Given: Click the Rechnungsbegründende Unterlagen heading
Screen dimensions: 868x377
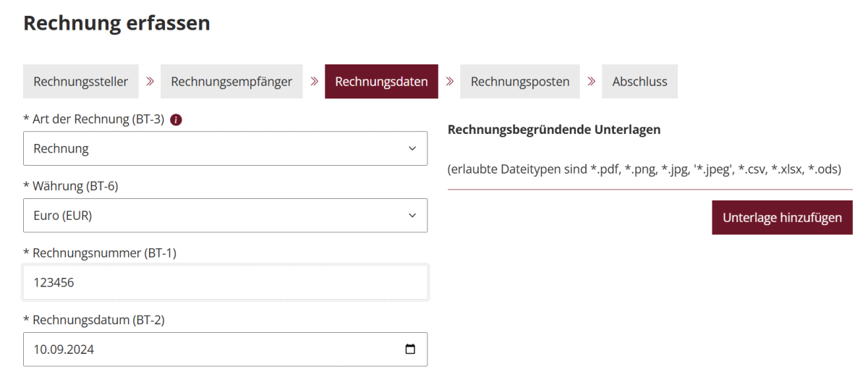Looking at the screenshot, I should [554, 130].
